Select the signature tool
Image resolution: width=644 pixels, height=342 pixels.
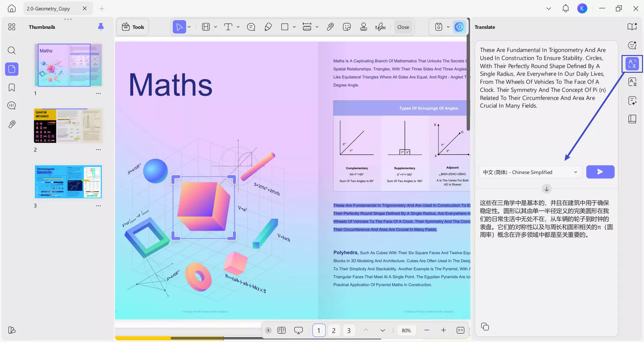tap(380, 27)
